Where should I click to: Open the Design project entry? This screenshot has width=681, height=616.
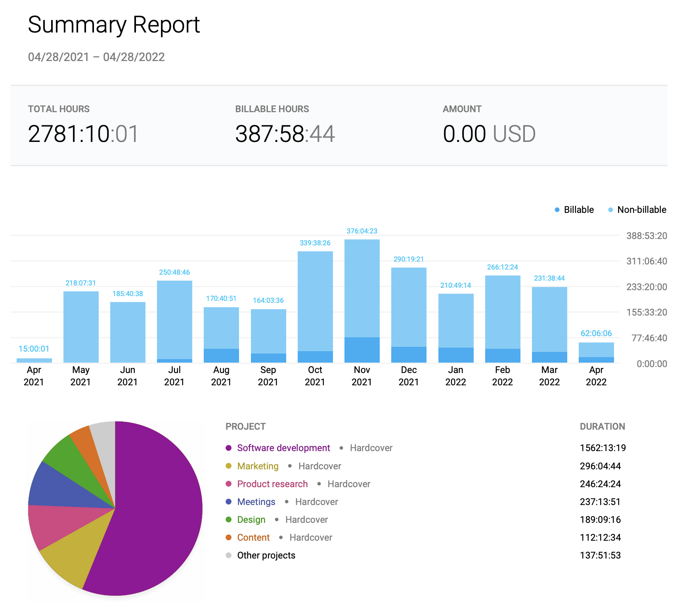(x=251, y=520)
